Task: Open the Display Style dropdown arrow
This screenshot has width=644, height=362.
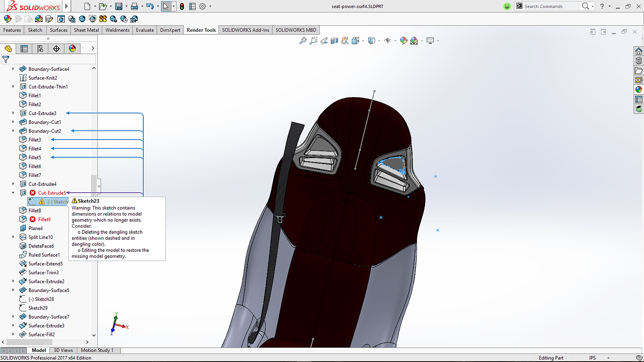Action: [x=379, y=41]
